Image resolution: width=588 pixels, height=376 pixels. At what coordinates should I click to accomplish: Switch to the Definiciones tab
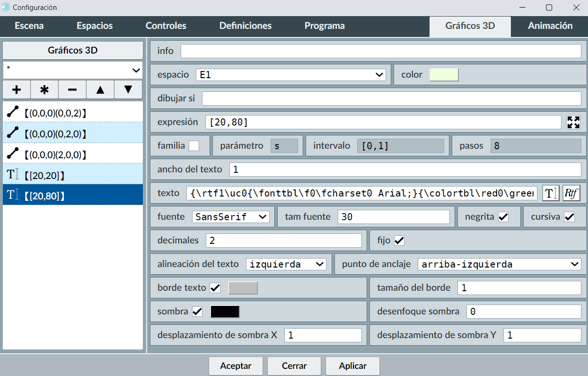(245, 26)
